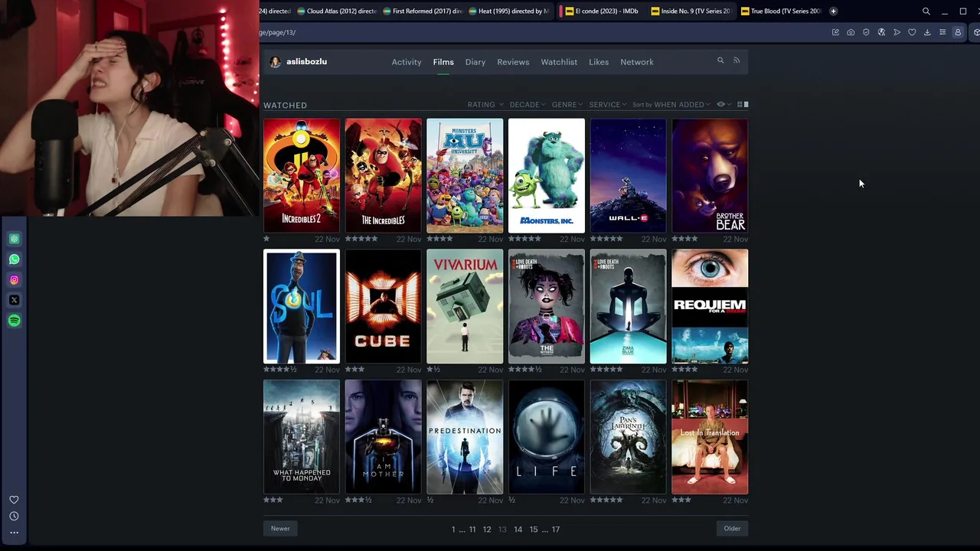Open Instagram in the browser sidebar
This screenshot has width=980, height=551.
pos(14,280)
